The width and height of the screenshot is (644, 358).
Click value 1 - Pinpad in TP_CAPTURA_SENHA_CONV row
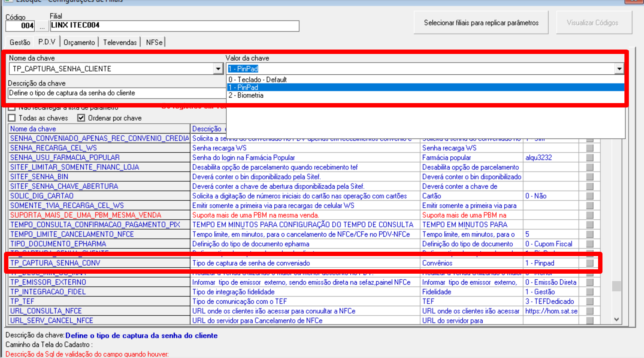coord(551,263)
